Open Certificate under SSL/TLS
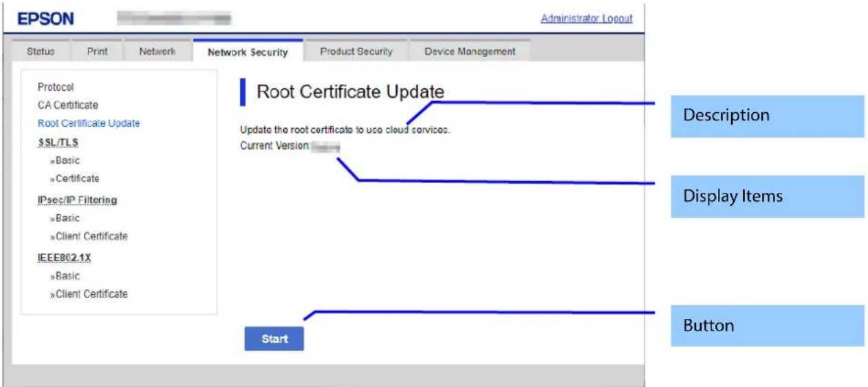Image resolution: width=868 pixels, height=387 pixels. (74, 178)
